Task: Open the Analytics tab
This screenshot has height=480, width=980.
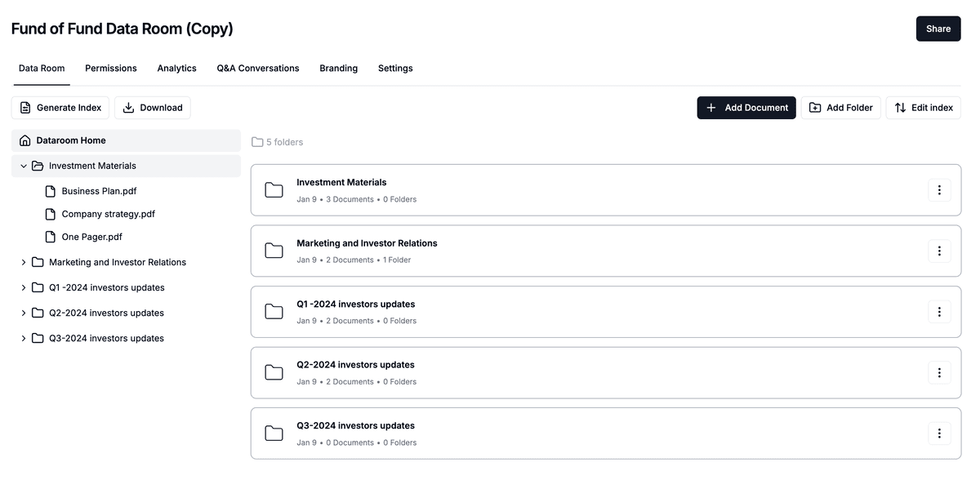Action: click(176, 69)
